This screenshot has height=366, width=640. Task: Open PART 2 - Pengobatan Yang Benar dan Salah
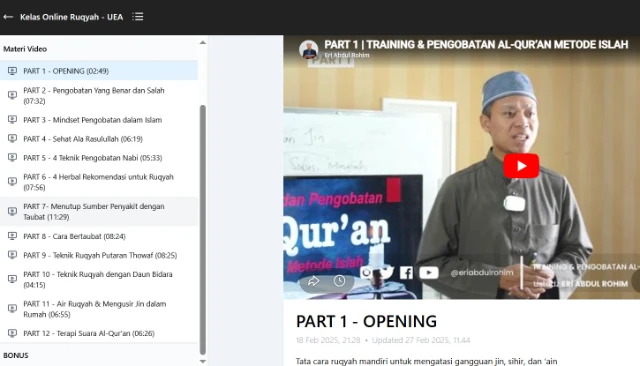(99, 95)
